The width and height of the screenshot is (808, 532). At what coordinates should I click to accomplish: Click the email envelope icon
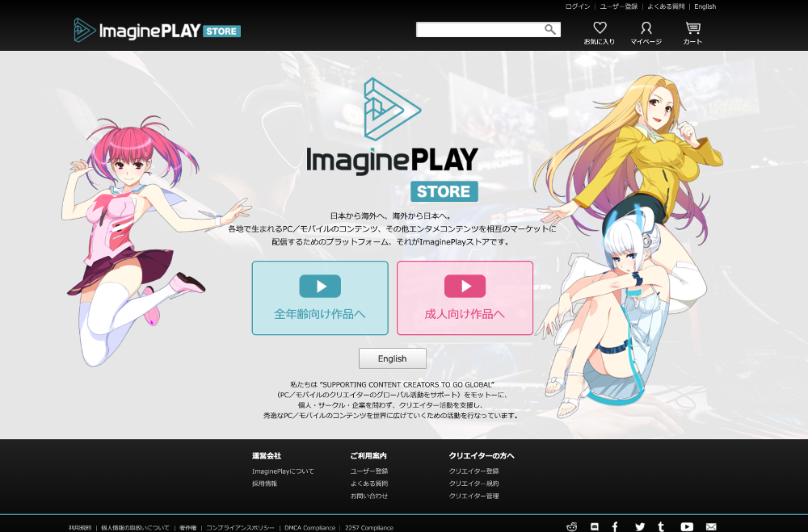tap(711, 527)
